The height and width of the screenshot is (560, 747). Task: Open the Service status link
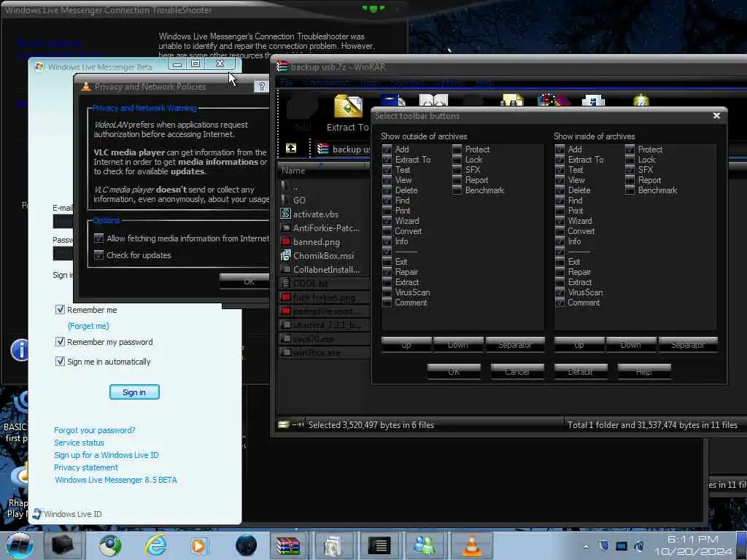pyautogui.click(x=79, y=443)
